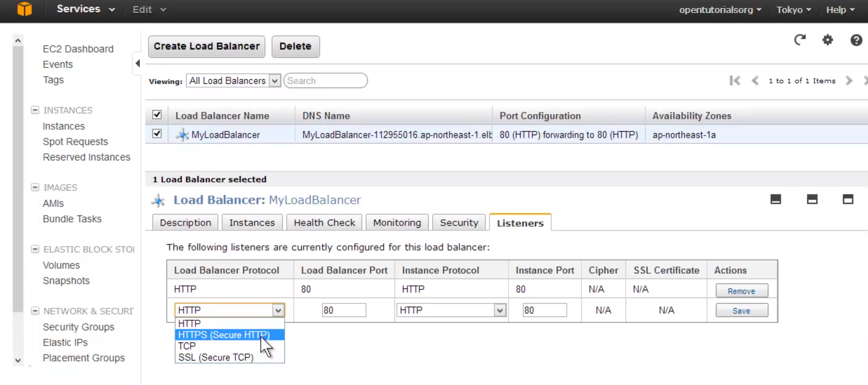Select HTTPS (Secure HTTP) option
This screenshot has height=385, width=868.
229,335
